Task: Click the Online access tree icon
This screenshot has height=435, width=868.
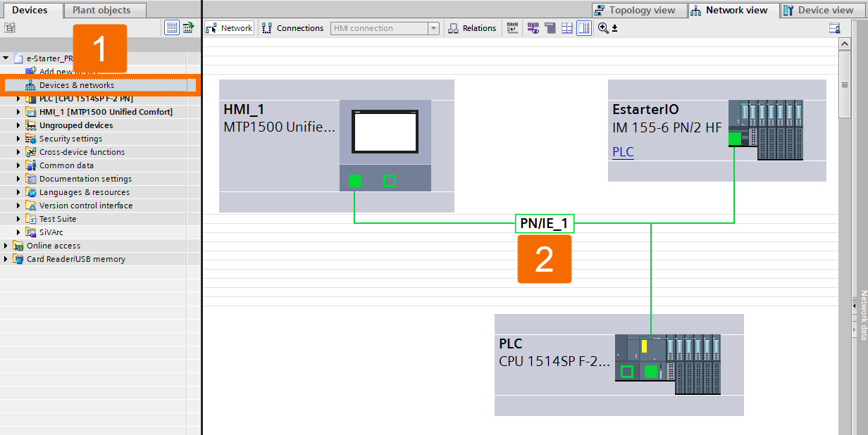Action: (18, 246)
